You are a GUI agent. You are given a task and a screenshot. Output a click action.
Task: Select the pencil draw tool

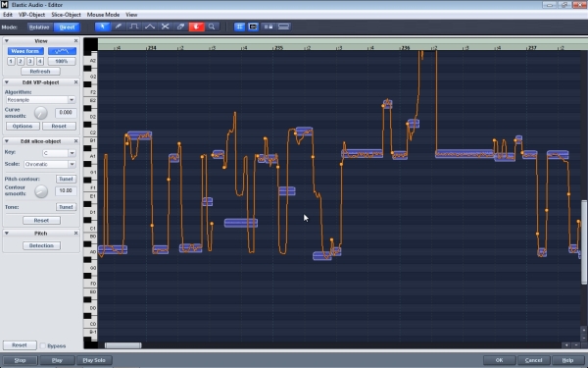point(119,26)
